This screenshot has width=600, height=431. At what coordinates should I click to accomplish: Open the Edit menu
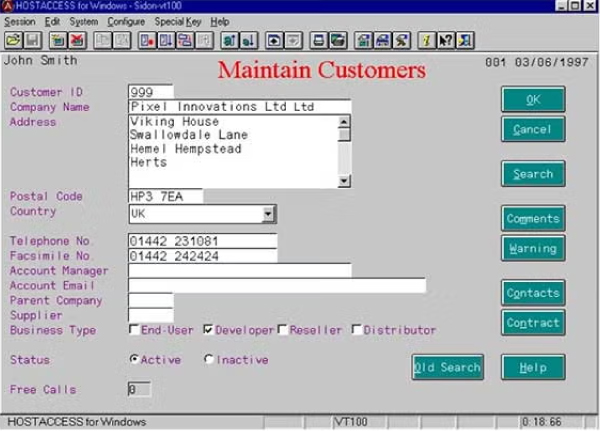52,22
